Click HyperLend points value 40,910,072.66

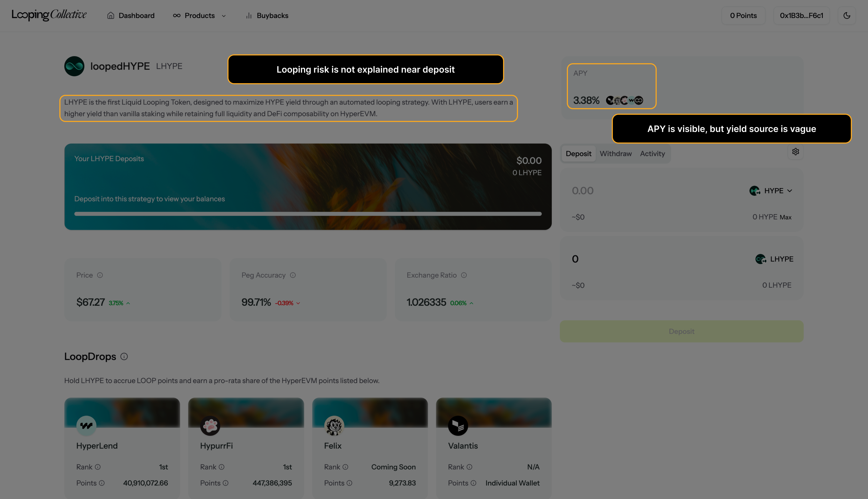pos(146,483)
